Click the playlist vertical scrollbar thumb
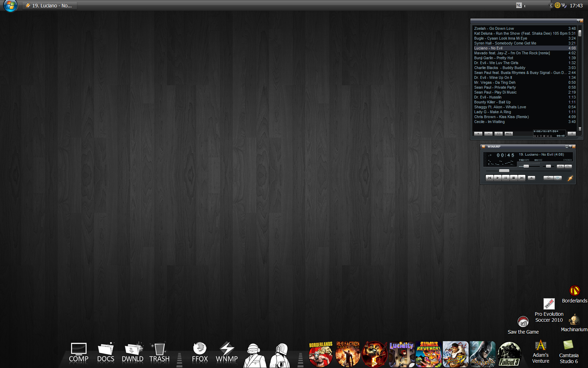 pos(580,33)
